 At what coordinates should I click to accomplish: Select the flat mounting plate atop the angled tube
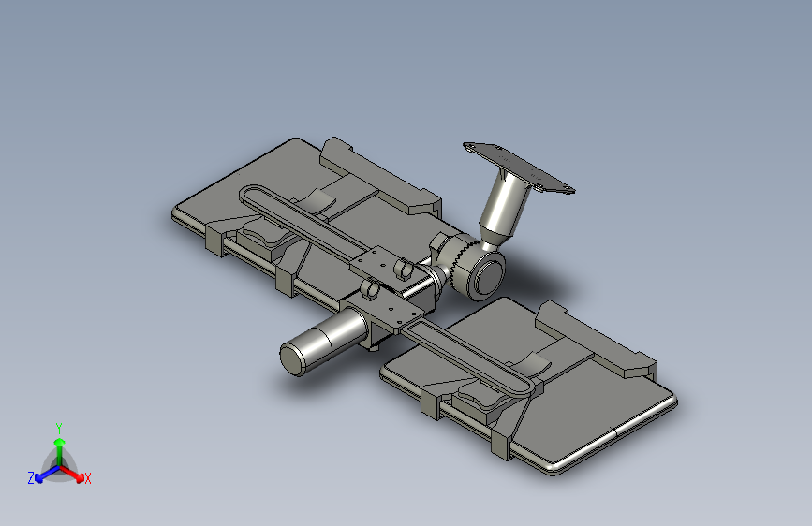518,168
